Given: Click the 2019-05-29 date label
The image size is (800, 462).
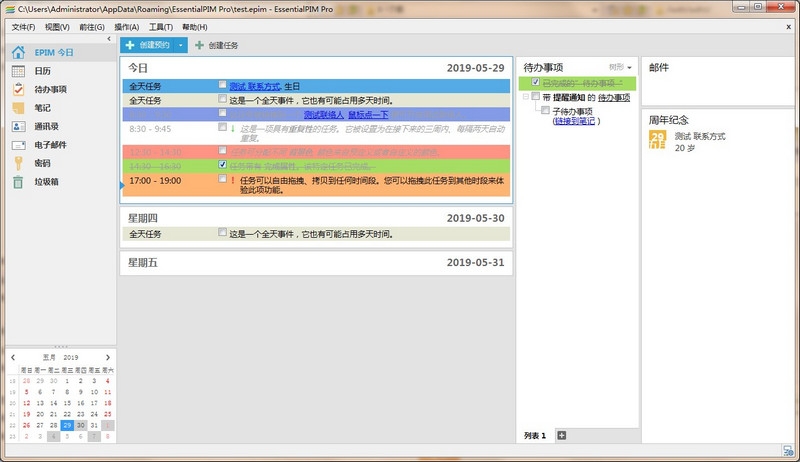Looking at the screenshot, I should 476,68.
